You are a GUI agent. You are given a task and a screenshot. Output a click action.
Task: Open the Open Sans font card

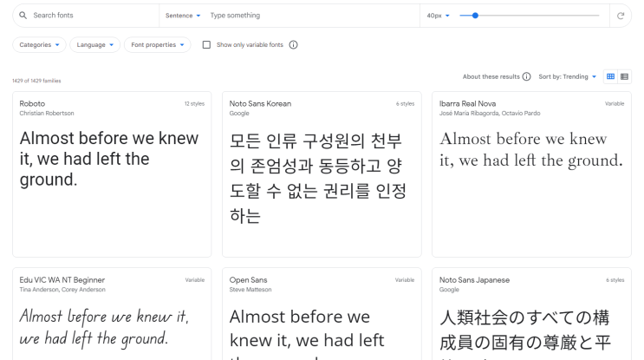coord(322,314)
